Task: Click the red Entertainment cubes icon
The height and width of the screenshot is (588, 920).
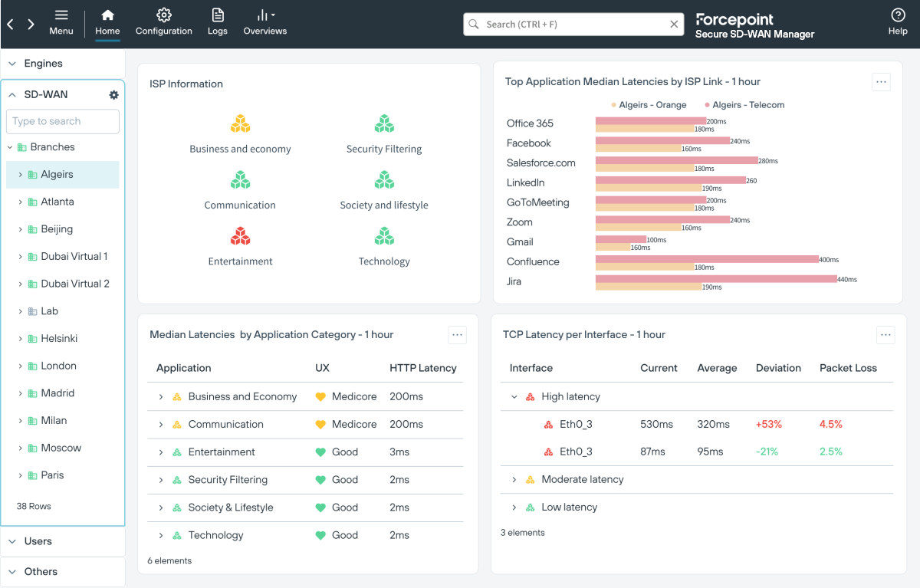Action: click(x=241, y=235)
